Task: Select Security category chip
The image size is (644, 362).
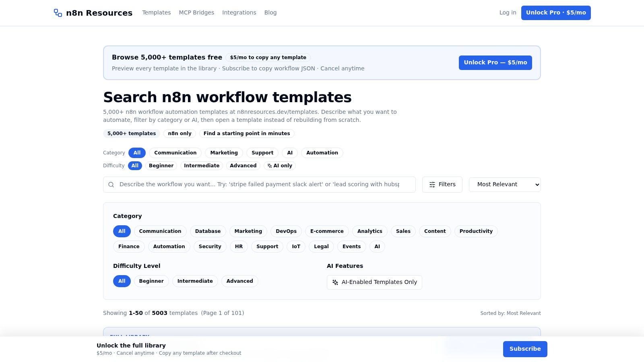Action: [210, 247]
